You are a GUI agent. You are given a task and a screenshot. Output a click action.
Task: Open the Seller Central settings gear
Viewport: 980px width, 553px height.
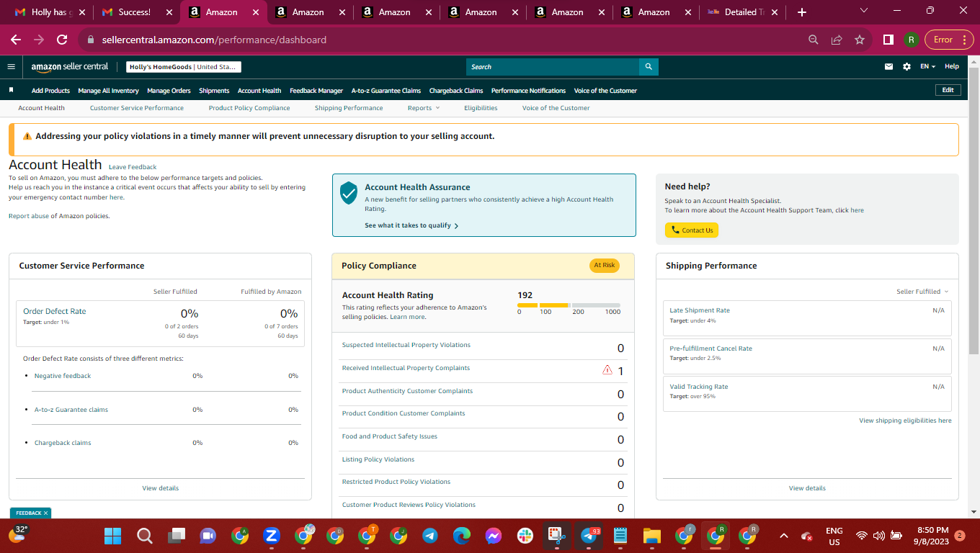[906, 66]
